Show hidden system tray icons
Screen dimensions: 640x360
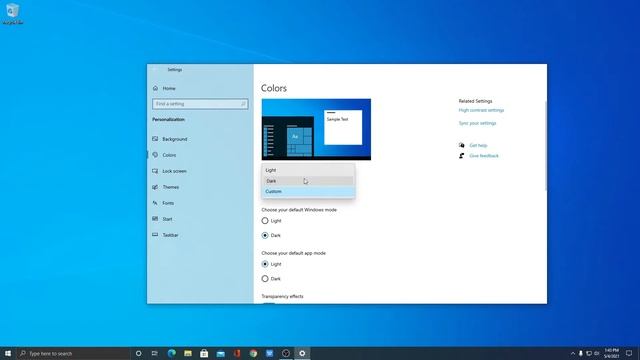pyautogui.click(x=573, y=353)
